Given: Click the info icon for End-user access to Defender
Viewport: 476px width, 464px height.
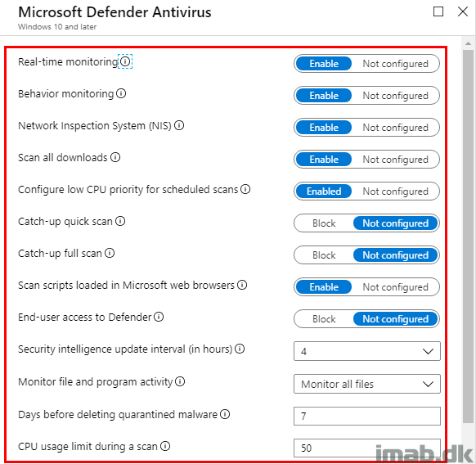Looking at the screenshot, I should [159, 317].
